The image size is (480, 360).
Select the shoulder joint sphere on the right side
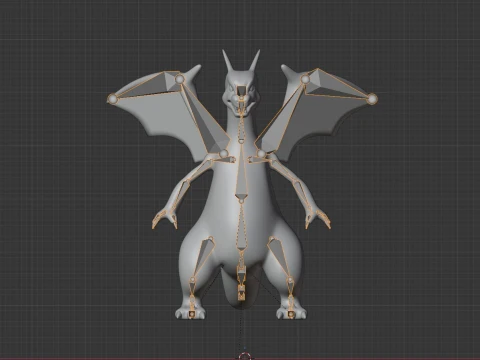pyautogui.click(x=261, y=154)
